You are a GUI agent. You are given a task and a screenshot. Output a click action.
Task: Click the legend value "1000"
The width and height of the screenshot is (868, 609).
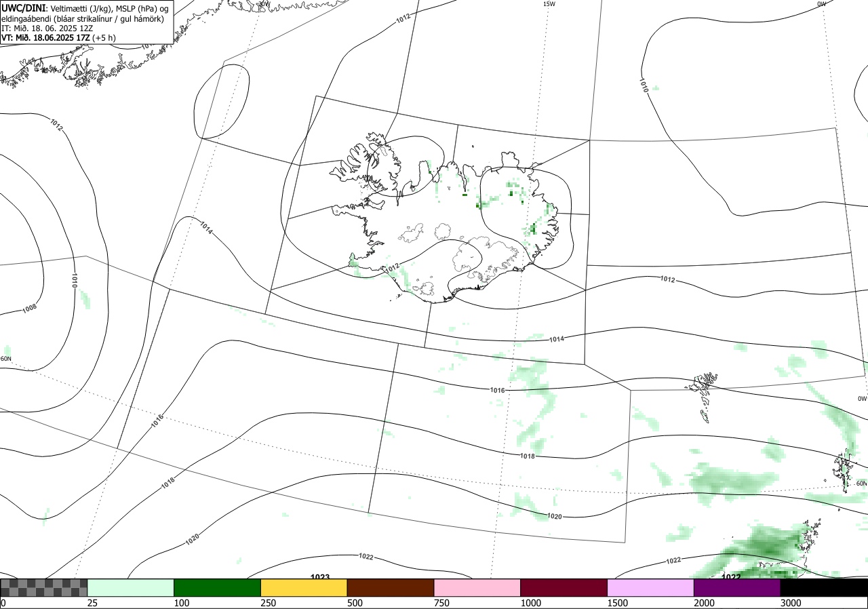click(531, 603)
